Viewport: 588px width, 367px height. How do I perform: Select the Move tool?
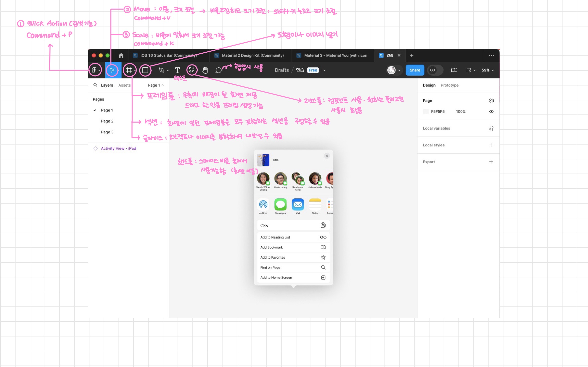[112, 70]
